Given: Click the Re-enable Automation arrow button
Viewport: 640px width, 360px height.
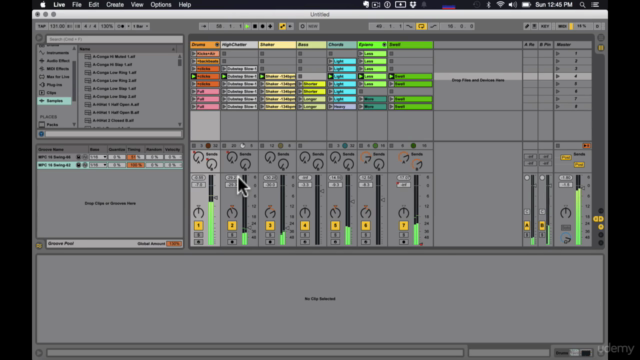Looking at the screenshot, I should point(290,26).
